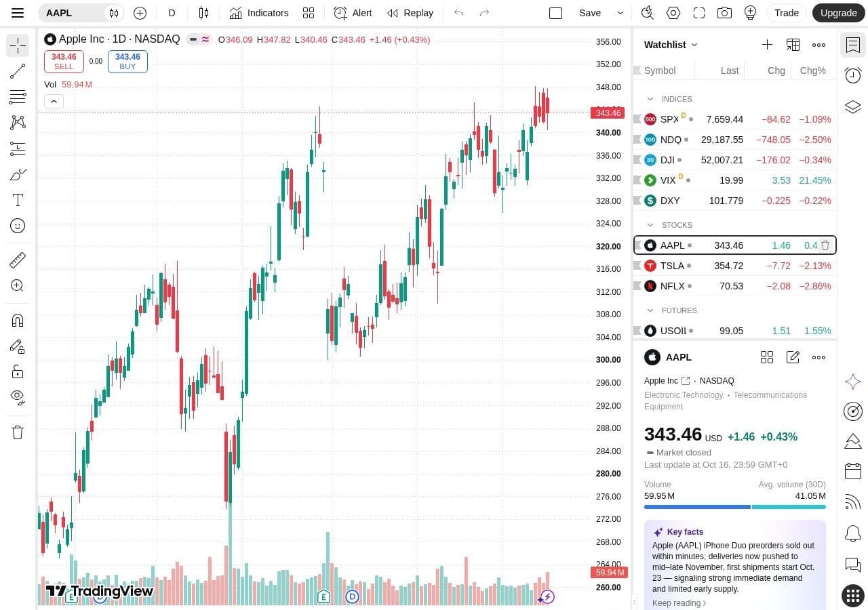This screenshot has height=610, width=868.
Task: Open chart settings hexagon icon
Action: [673, 13]
